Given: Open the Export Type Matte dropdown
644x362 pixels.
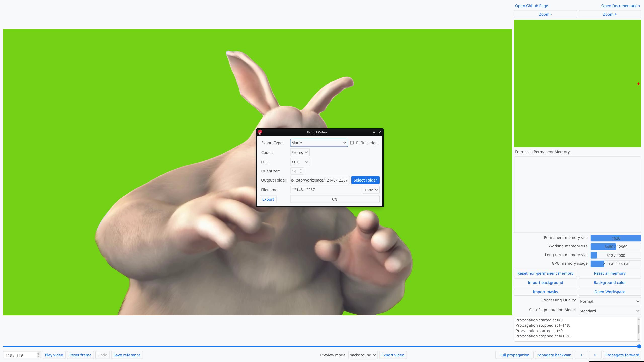Looking at the screenshot, I should [319, 143].
